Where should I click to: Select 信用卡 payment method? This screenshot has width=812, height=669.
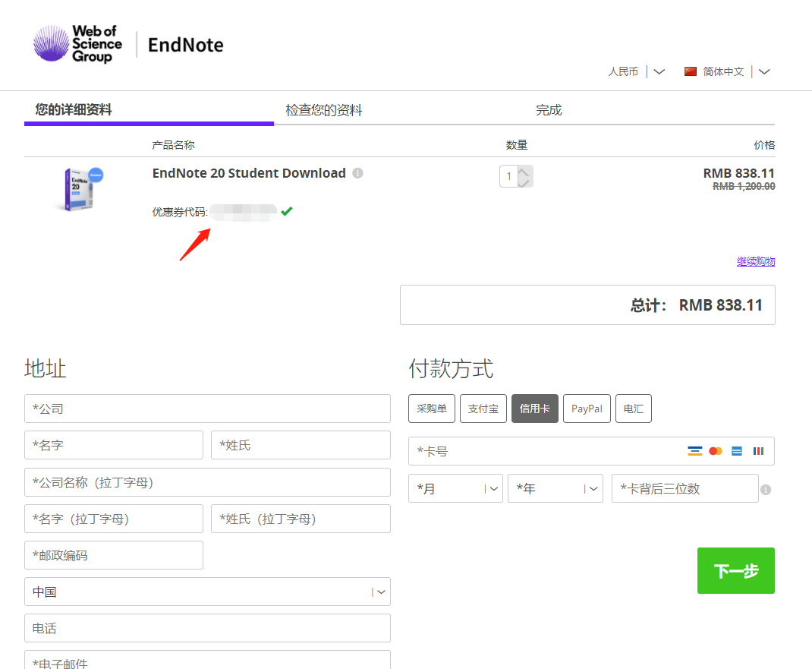(x=535, y=409)
